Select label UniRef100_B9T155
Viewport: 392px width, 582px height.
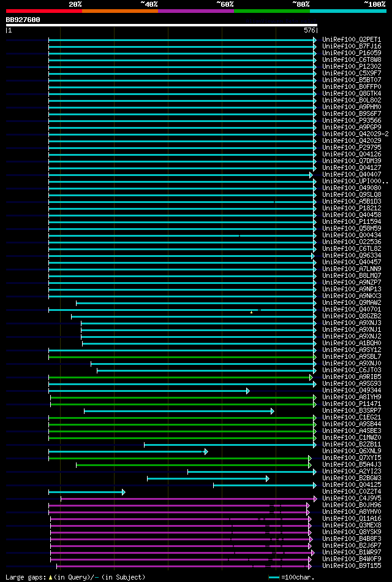(352, 567)
